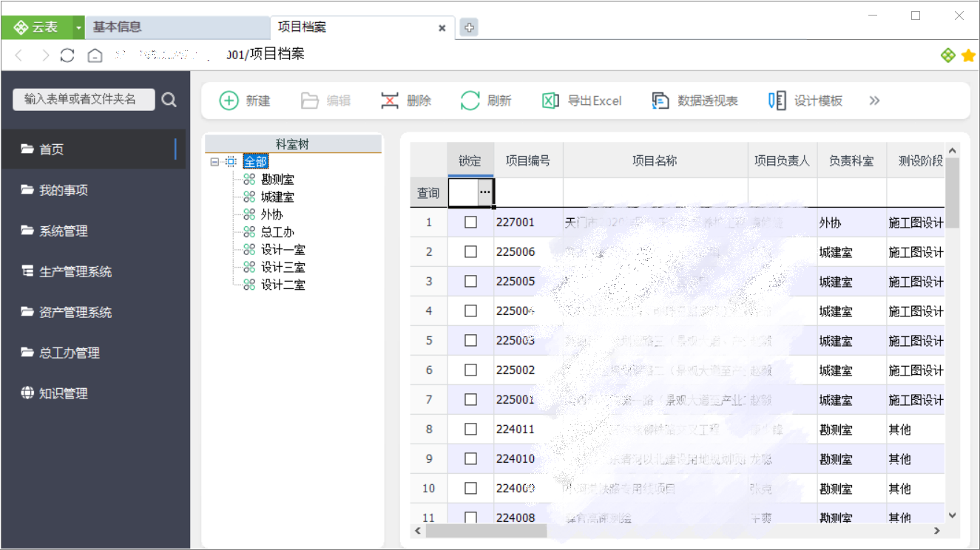The image size is (980, 550).
Task: Click the 生产管理系统 list icon
Action: (x=27, y=271)
